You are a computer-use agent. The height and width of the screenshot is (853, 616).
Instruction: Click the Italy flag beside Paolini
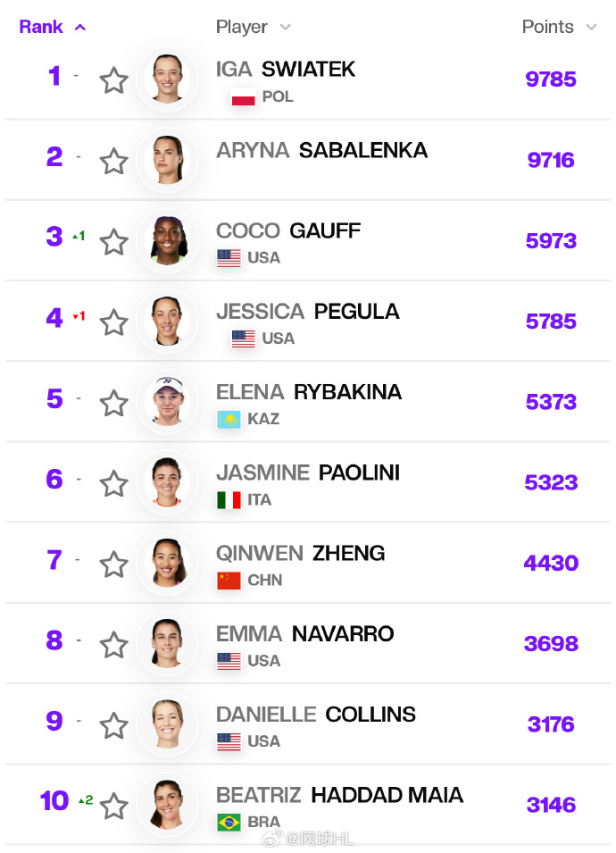pos(229,500)
